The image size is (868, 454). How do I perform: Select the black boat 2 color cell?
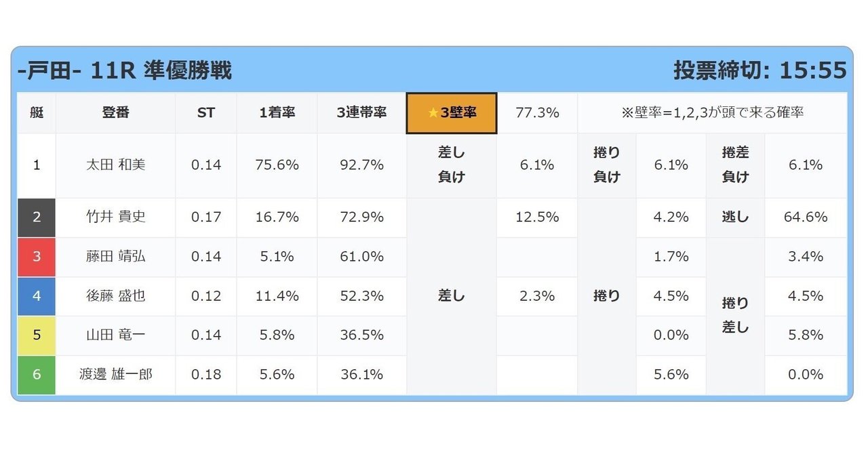37,217
